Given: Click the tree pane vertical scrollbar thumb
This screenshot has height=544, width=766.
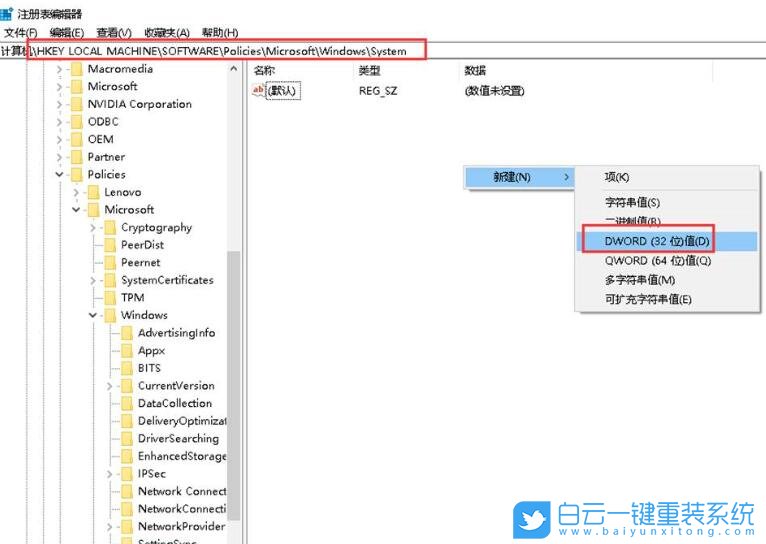Looking at the screenshot, I should [x=234, y=386].
